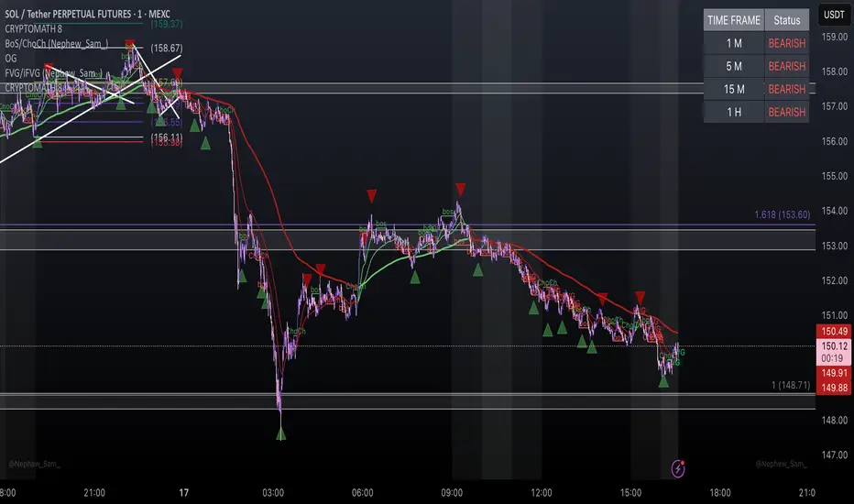Click 147.00 on the price axis
This screenshot has height=504, width=854.
pos(835,455)
